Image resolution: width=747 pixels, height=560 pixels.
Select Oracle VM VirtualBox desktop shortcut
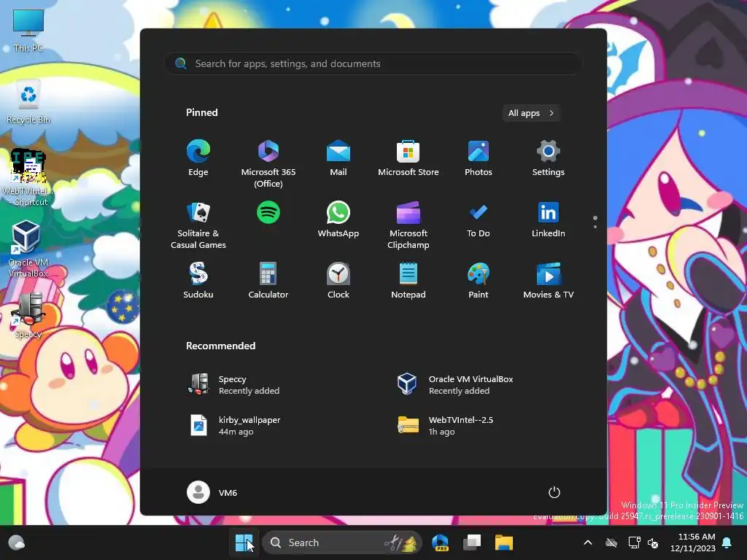[x=28, y=249]
